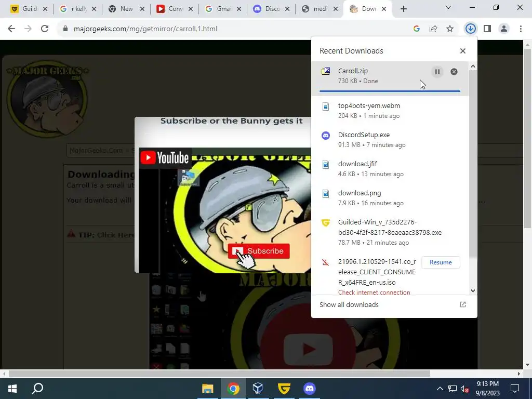Viewport: 532px width, 399px height.
Task: Open Guilded from taskbar
Action: 284,389
